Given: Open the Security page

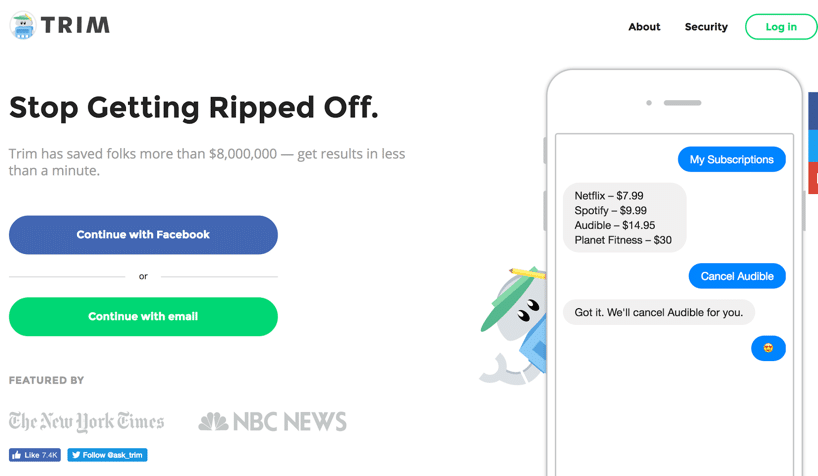Looking at the screenshot, I should pyautogui.click(x=706, y=27).
